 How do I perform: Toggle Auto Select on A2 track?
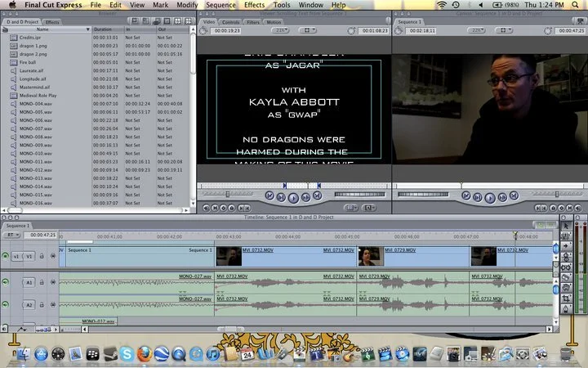(x=53, y=304)
